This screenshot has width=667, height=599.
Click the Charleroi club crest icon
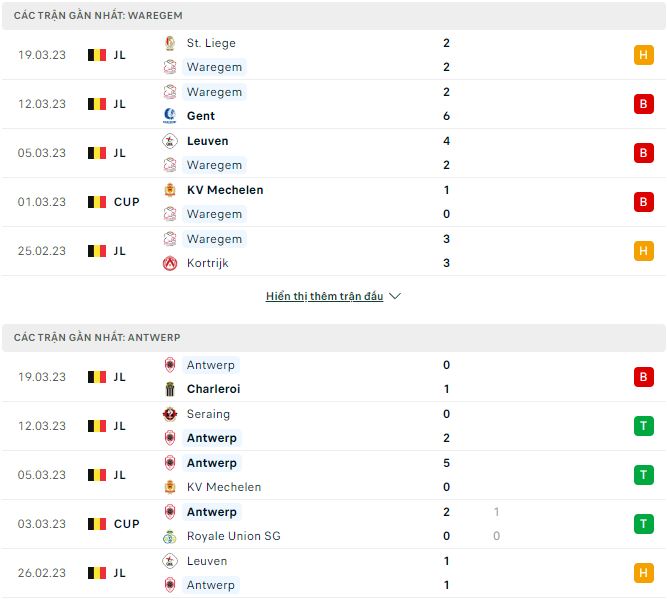(x=169, y=389)
